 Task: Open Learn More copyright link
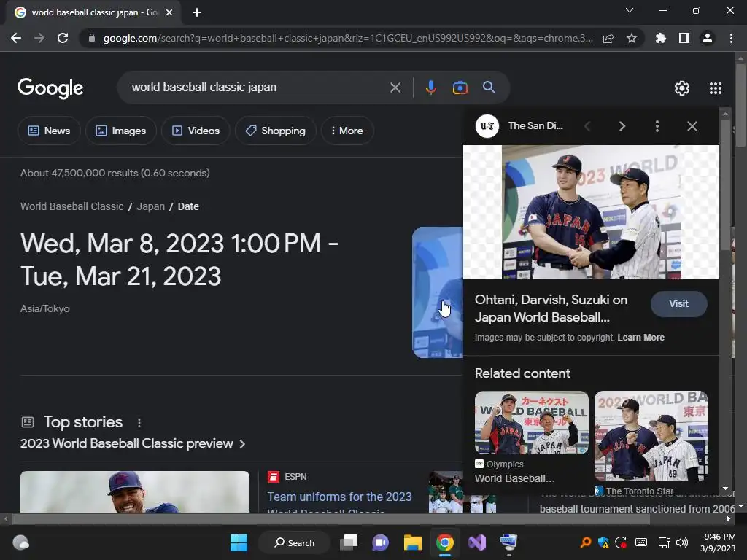(x=640, y=338)
